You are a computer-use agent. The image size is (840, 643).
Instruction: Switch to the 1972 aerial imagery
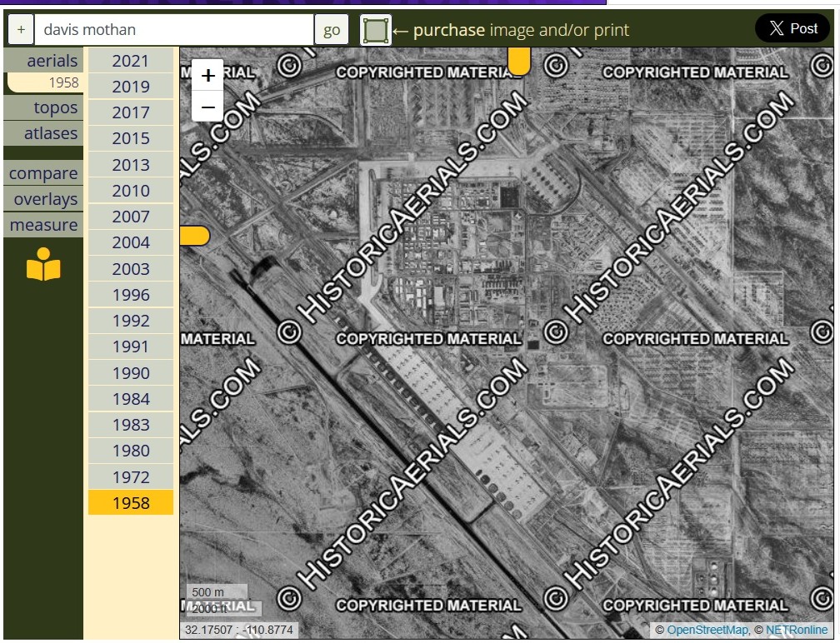[x=131, y=476]
